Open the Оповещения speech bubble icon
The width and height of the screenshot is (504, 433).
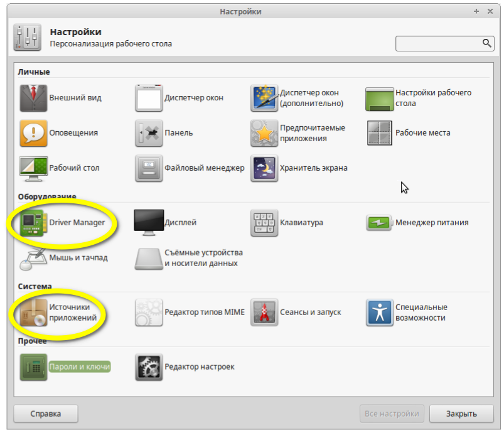(x=33, y=133)
